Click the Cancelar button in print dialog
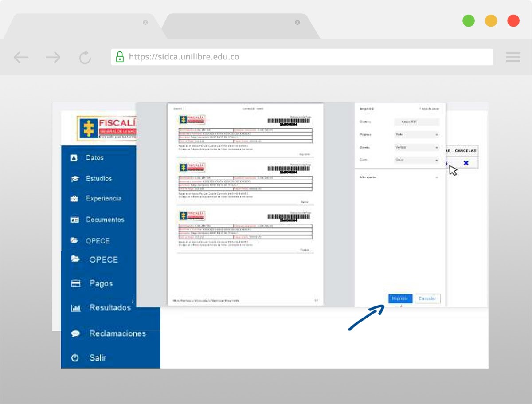 [x=427, y=298]
